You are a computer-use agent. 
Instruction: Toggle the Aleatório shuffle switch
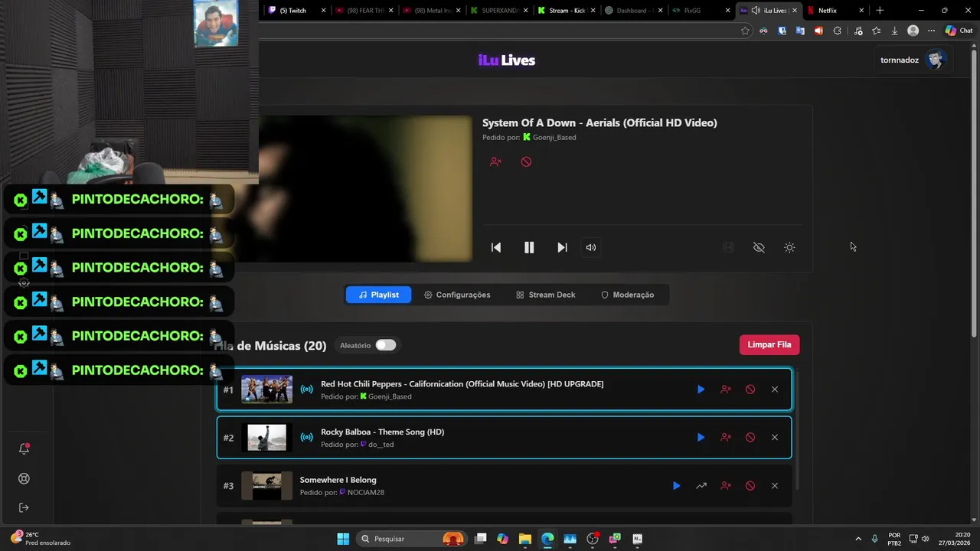[x=386, y=345]
